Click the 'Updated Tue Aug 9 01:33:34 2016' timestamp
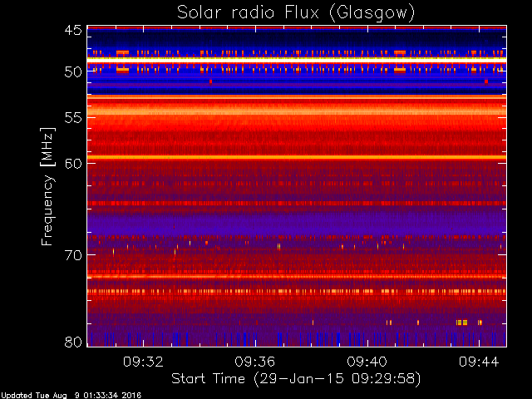The image size is (532, 399). coord(71,396)
